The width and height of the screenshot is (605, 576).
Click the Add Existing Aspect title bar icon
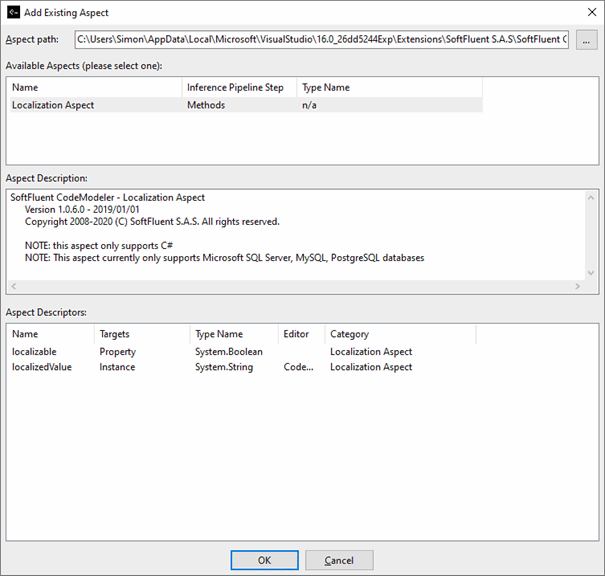[x=13, y=13]
